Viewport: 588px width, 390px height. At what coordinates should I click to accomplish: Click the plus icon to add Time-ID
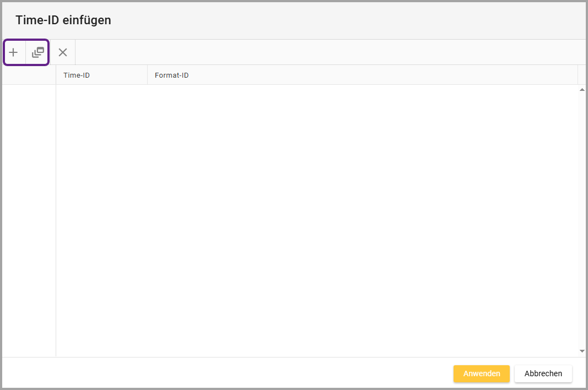14,52
